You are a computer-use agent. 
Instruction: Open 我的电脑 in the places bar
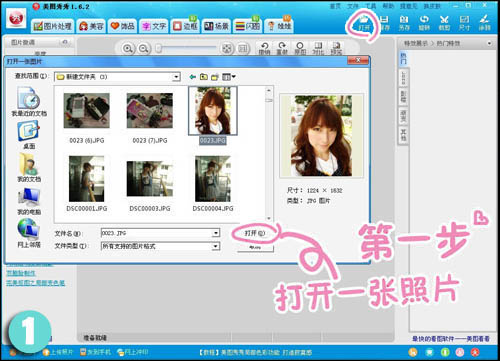click(x=29, y=201)
